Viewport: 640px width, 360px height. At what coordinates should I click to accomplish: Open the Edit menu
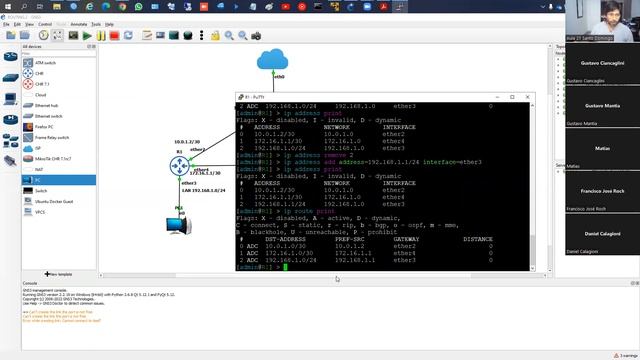point(17,24)
